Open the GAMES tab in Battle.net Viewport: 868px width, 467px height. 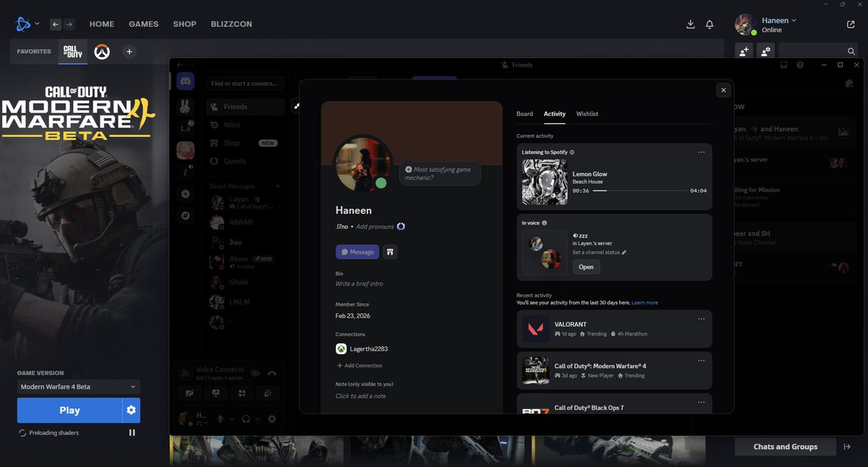click(x=143, y=24)
